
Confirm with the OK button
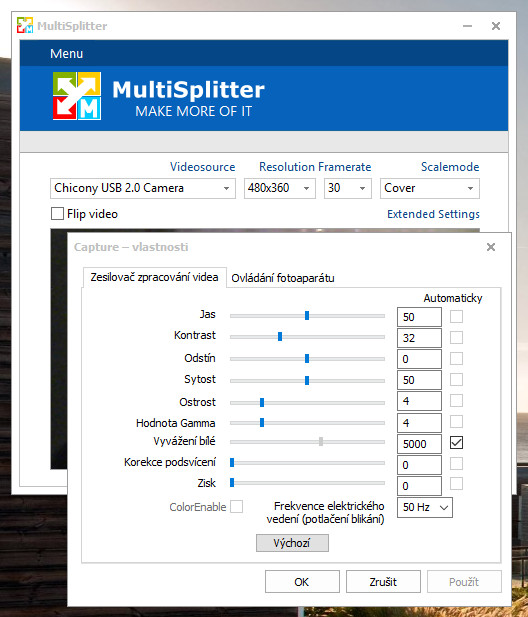tap(302, 582)
